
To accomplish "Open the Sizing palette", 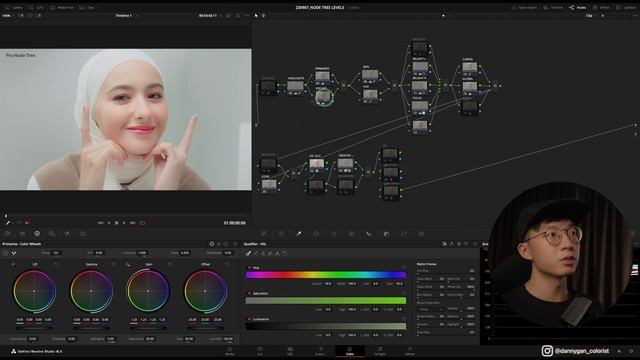I will (404, 233).
